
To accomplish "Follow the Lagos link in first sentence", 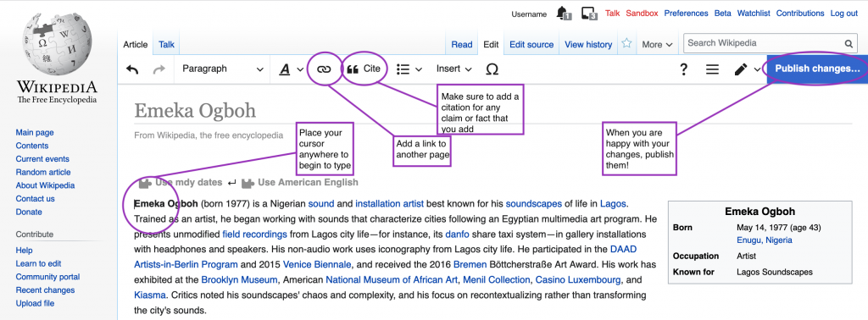I will pos(614,203).
